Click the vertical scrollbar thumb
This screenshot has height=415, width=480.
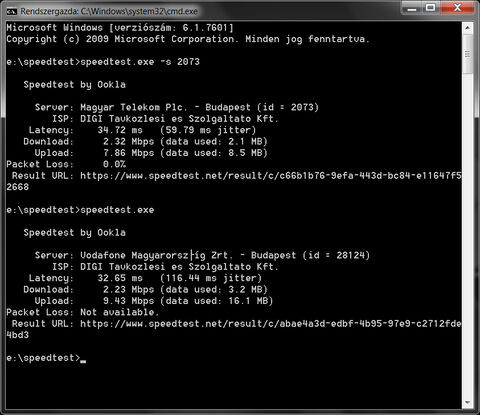(x=467, y=54)
